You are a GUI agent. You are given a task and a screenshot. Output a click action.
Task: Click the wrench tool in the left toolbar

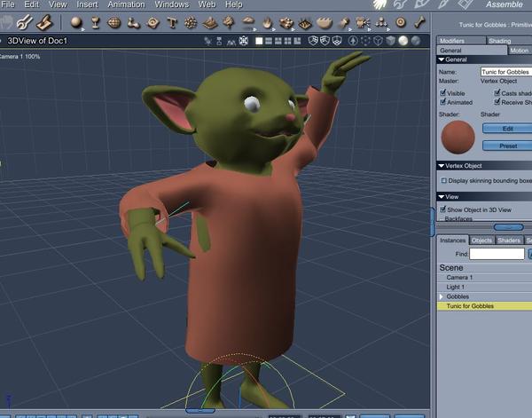point(25,23)
